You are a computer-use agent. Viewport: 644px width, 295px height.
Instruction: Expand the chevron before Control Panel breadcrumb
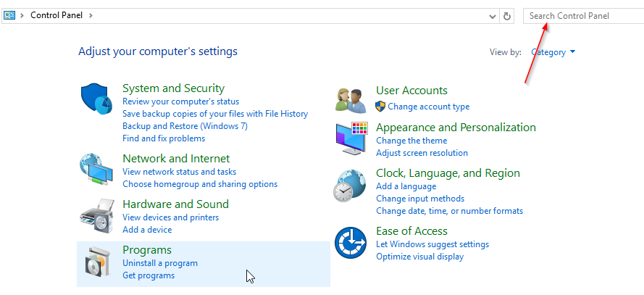(21, 16)
